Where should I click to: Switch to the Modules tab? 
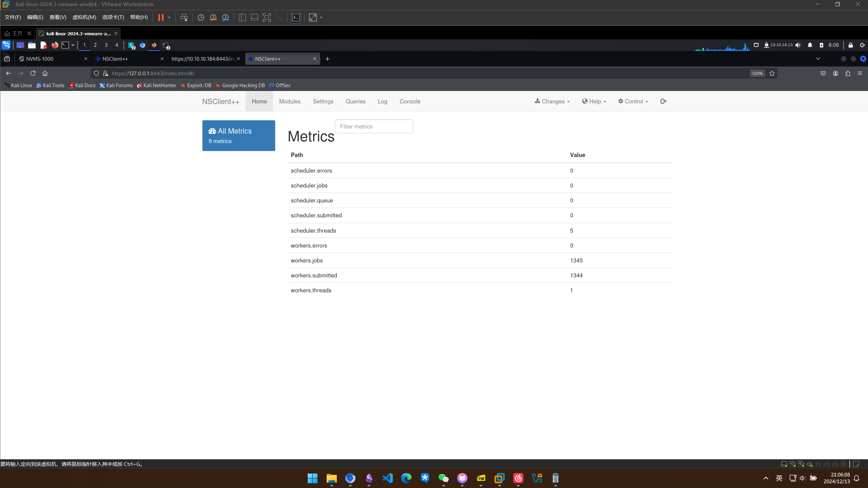tap(290, 101)
